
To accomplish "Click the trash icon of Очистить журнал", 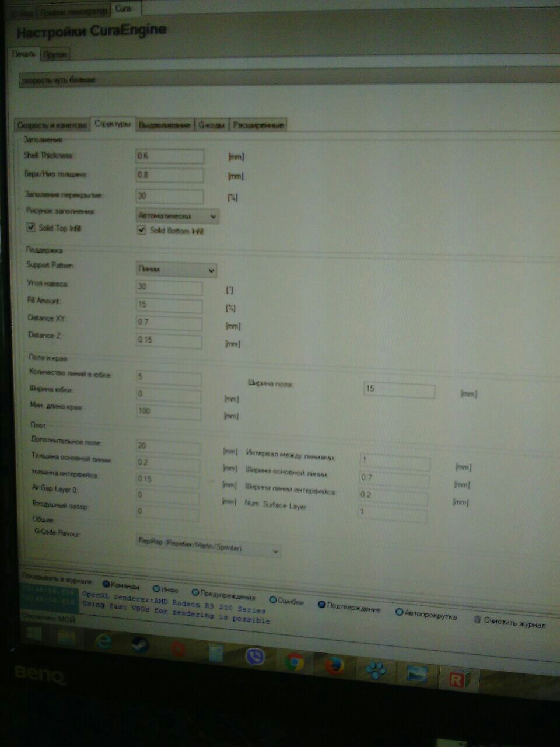I will [x=477, y=619].
